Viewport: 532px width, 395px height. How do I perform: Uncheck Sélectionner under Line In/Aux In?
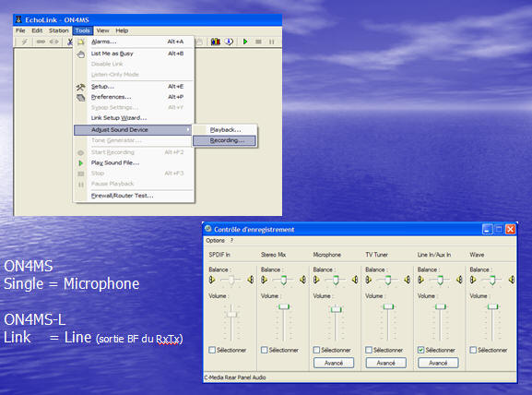tap(421, 350)
